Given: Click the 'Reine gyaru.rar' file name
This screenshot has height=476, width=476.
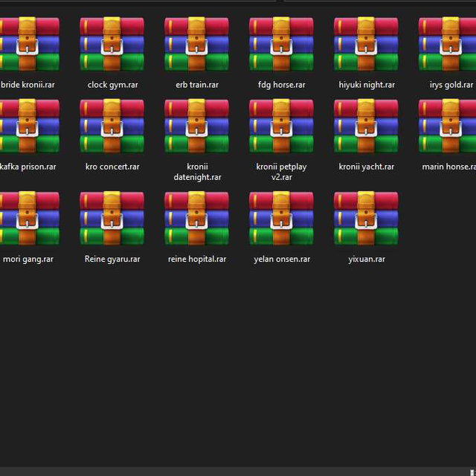Looking at the screenshot, I should 112,260.
